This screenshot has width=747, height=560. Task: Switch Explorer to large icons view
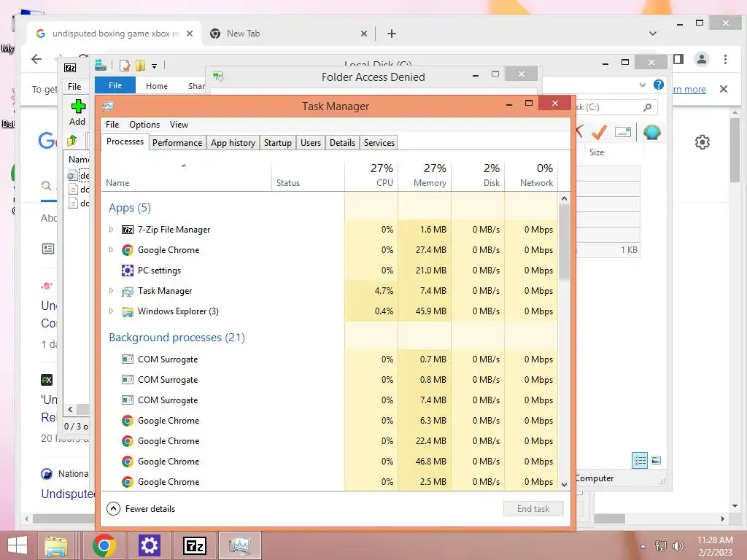[656, 460]
